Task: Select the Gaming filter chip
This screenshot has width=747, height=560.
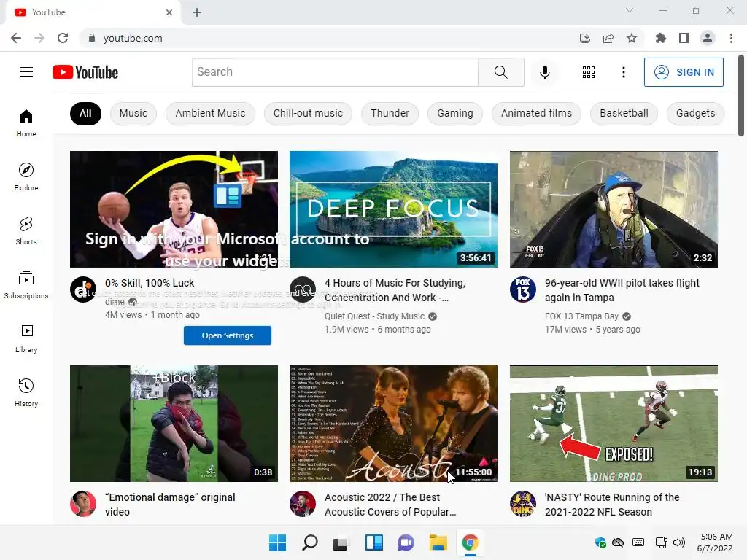Action: (455, 113)
